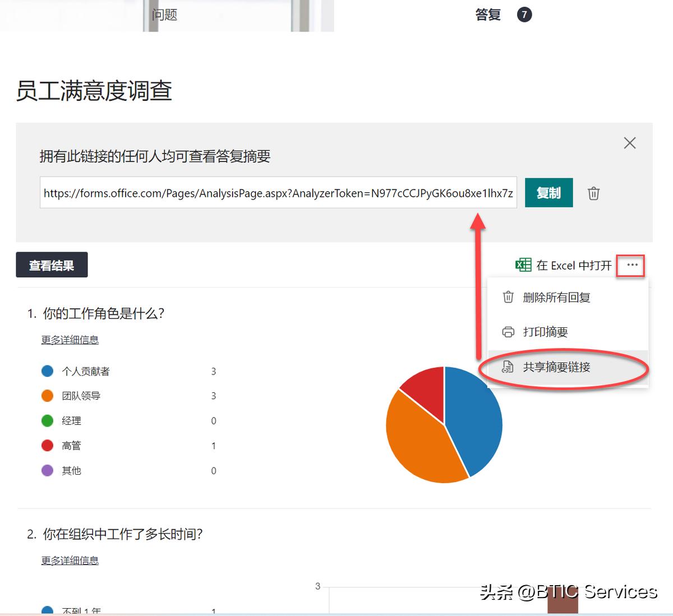This screenshot has height=616, width=673.
Task: Click the Excel icon to open results
Action: click(x=523, y=265)
